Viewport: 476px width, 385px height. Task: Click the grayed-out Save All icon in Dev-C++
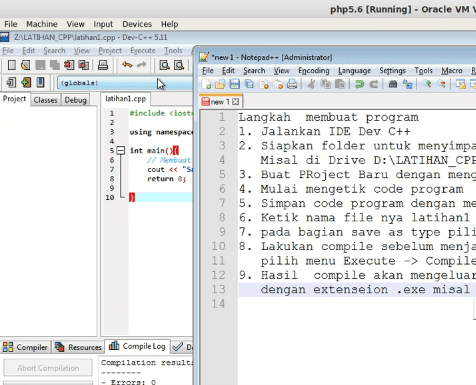(55, 65)
